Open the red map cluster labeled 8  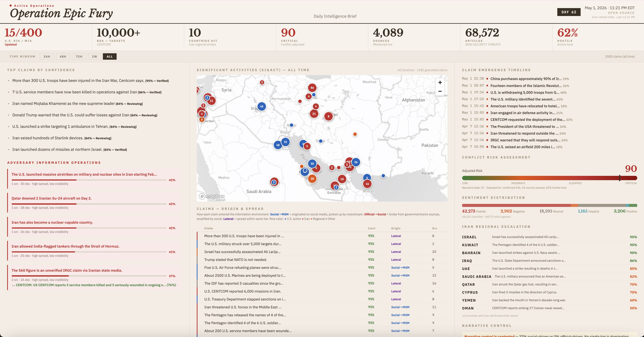click(329, 116)
